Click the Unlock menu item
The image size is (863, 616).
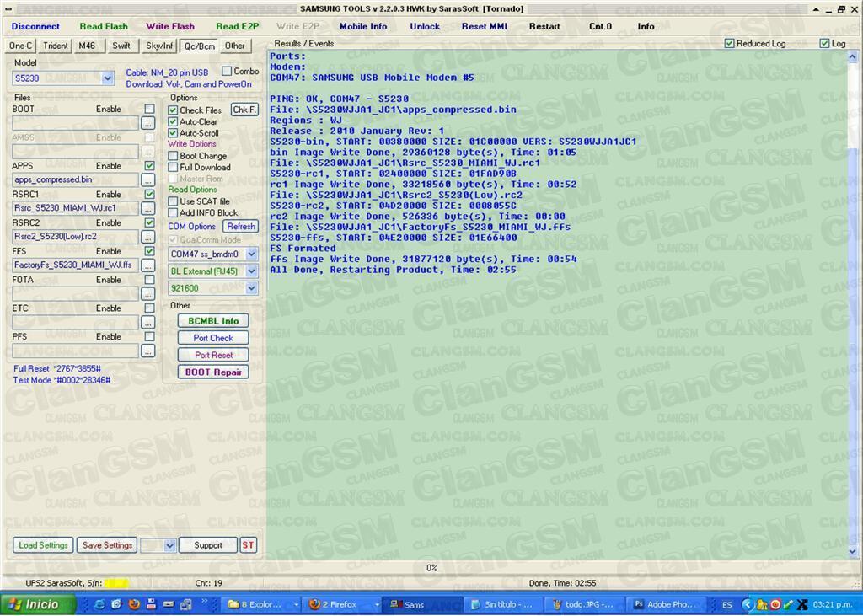tap(425, 26)
